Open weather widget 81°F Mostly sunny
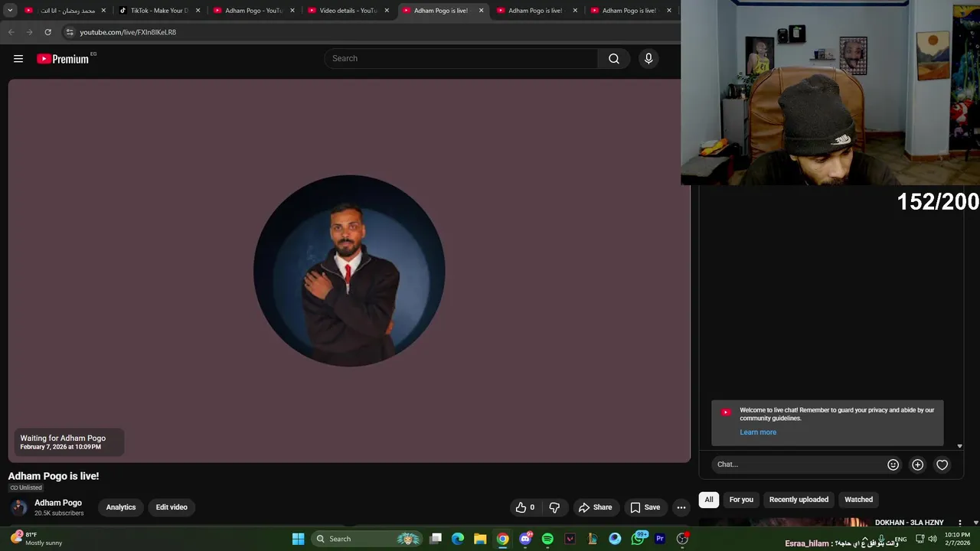This screenshot has height=551, width=980. click(37, 539)
